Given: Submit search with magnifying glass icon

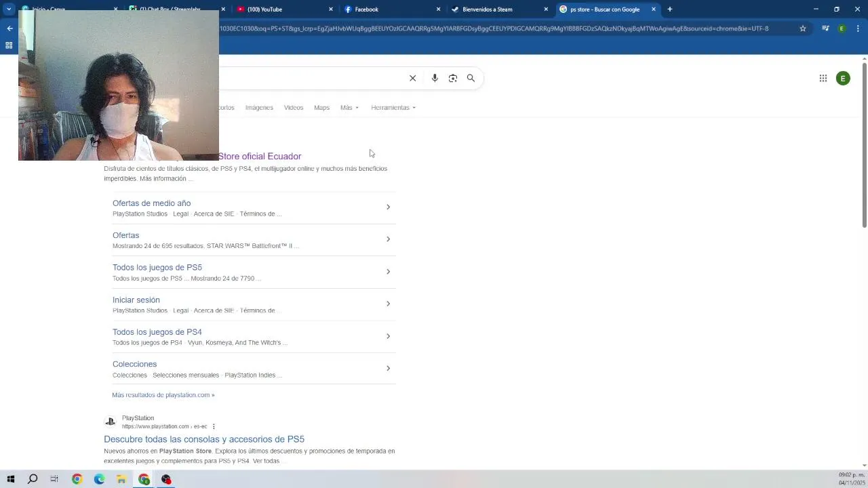Looking at the screenshot, I should [x=471, y=78].
